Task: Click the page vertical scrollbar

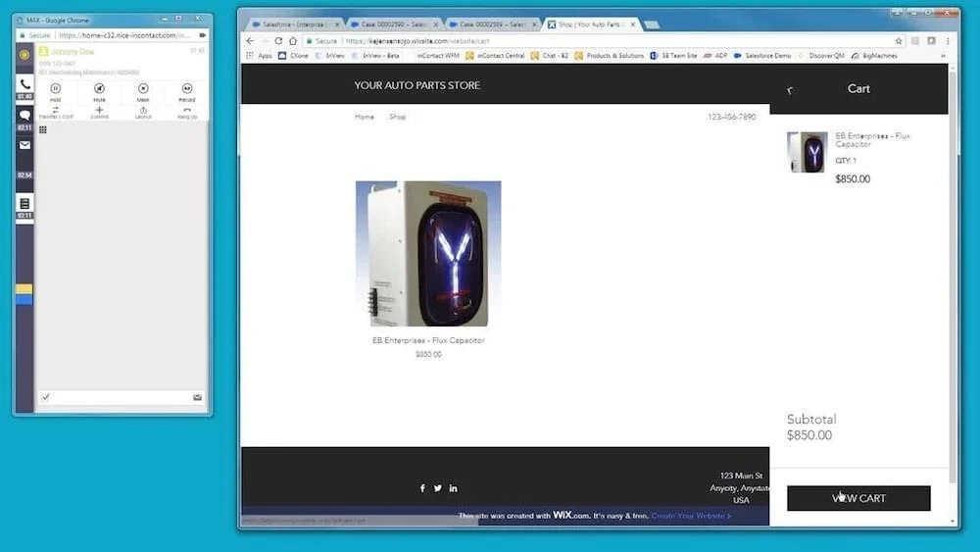Action: pyautogui.click(x=953, y=276)
